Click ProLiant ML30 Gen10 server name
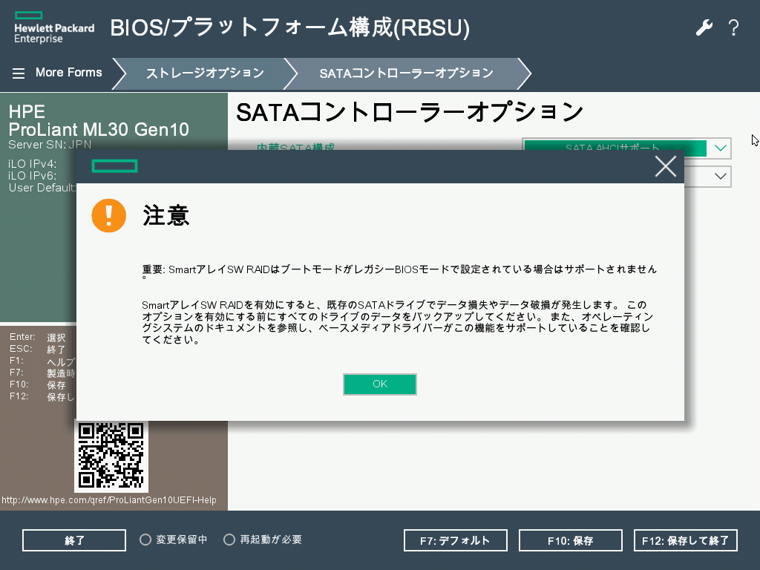This screenshot has height=570, width=760. pos(99,129)
